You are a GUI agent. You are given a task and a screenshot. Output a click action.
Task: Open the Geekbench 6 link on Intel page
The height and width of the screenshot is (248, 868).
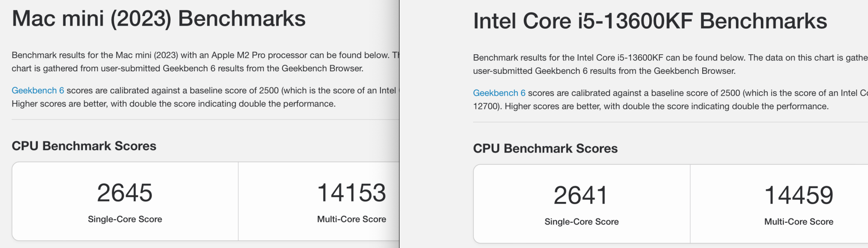tap(499, 93)
